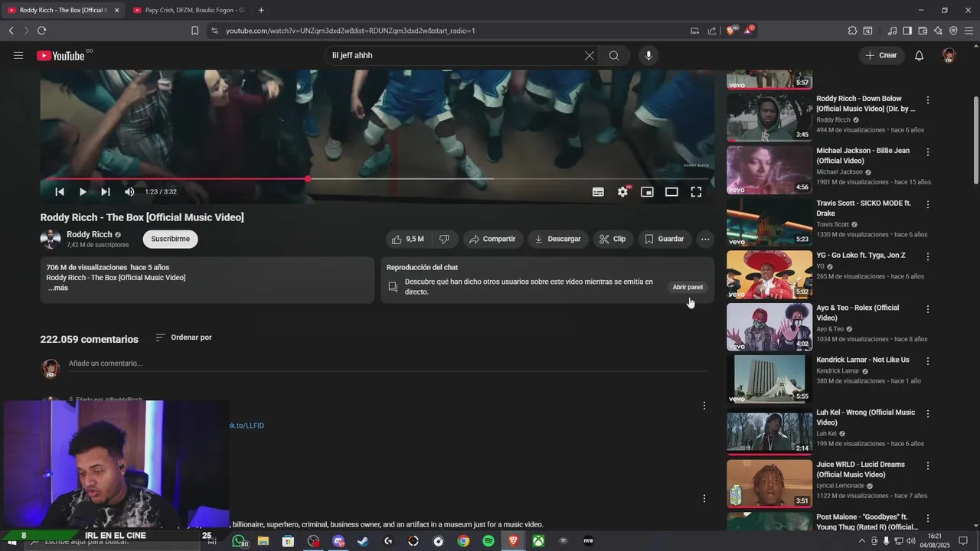Screen dimensions: 980x551
Task: Click the address bar URL
Action: (x=351, y=31)
